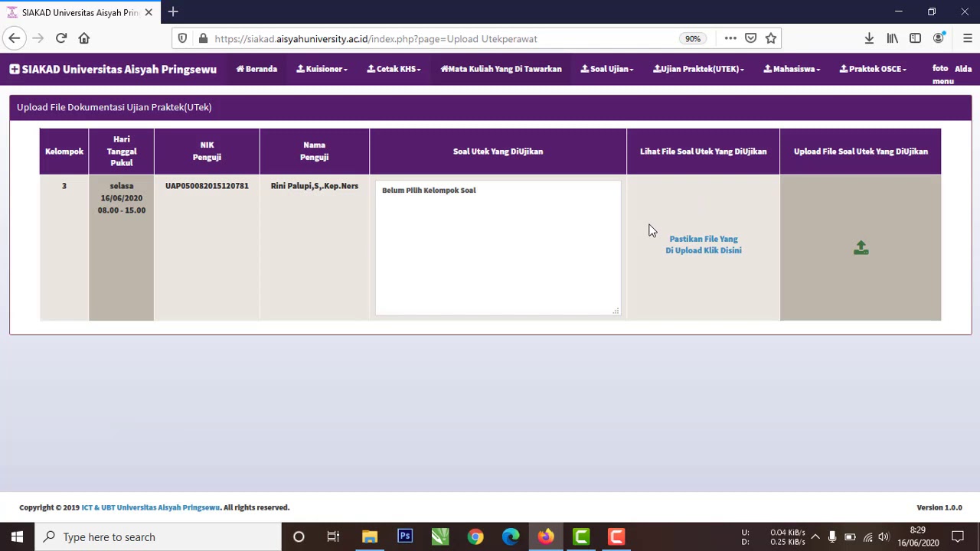Open Beranda home menu
This screenshot has height=551, width=980.
point(256,69)
